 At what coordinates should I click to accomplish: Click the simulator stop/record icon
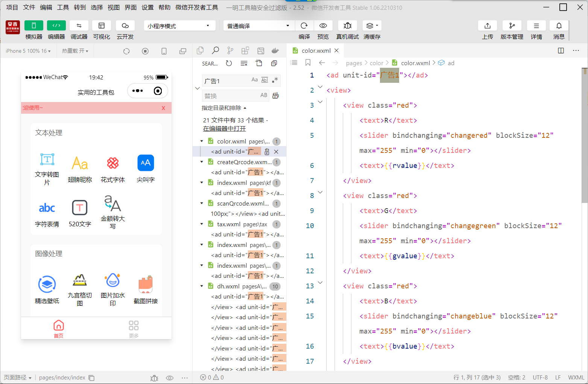point(145,51)
